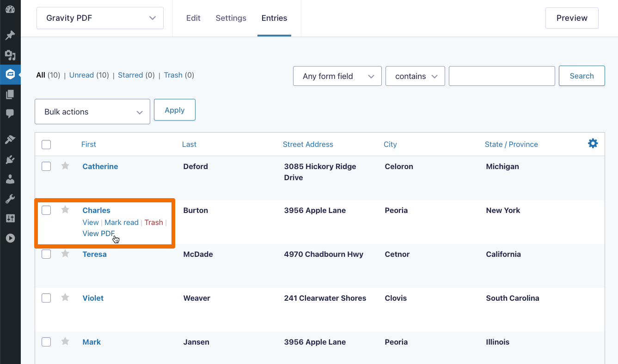
Task: Star the Teresa entry
Action: 65,254
